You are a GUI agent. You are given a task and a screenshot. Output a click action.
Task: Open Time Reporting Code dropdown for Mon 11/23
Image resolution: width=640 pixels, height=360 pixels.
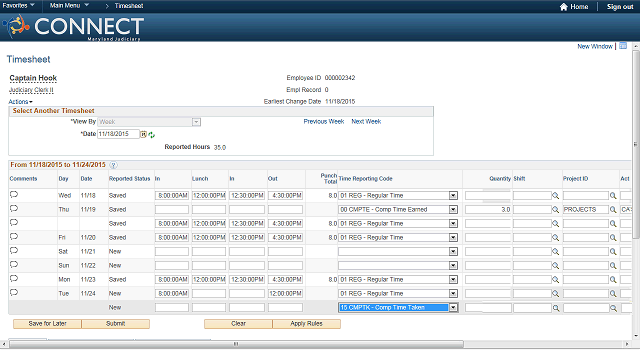tap(453, 280)
